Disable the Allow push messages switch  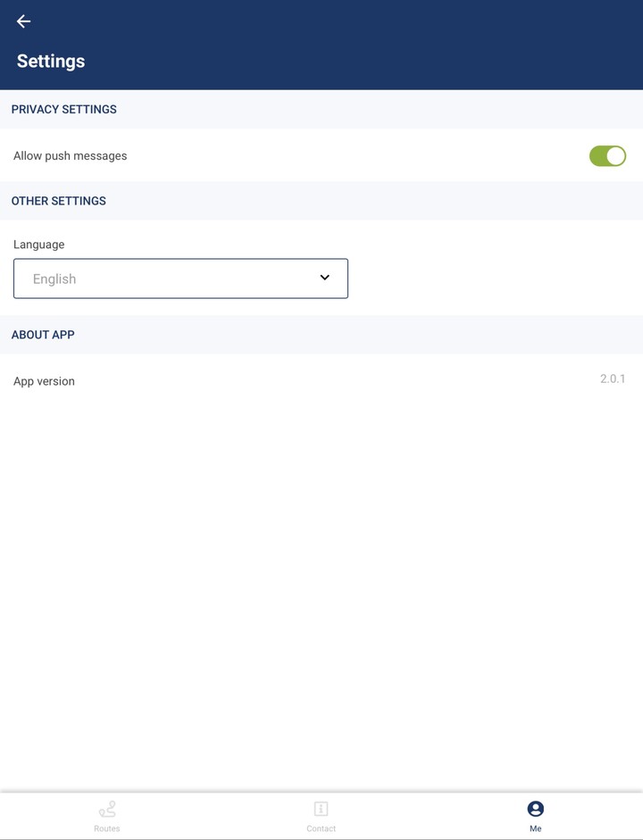click(607, 156)
